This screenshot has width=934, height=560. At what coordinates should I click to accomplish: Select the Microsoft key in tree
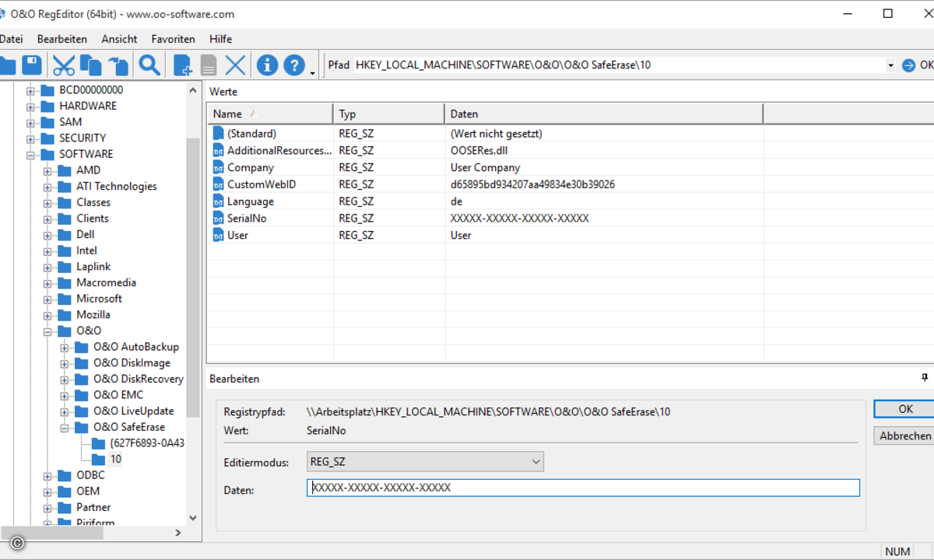pyautogui.click(x=99, y=299)
